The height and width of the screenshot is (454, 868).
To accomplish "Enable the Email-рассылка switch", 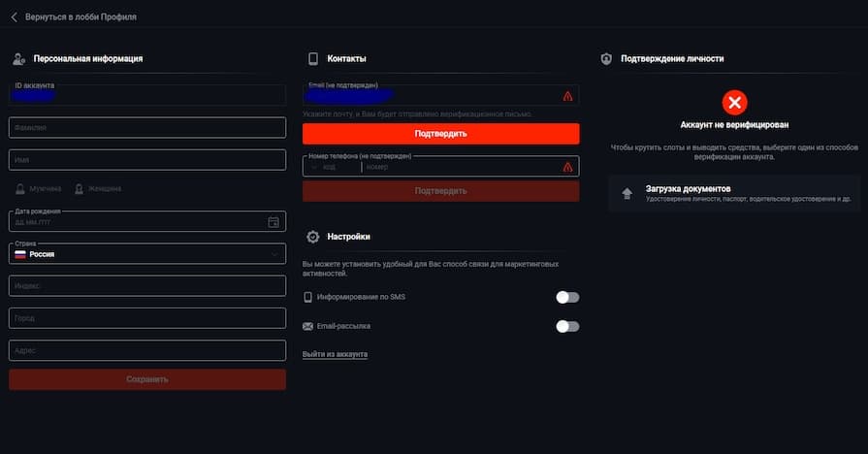I will coord(567,327).
